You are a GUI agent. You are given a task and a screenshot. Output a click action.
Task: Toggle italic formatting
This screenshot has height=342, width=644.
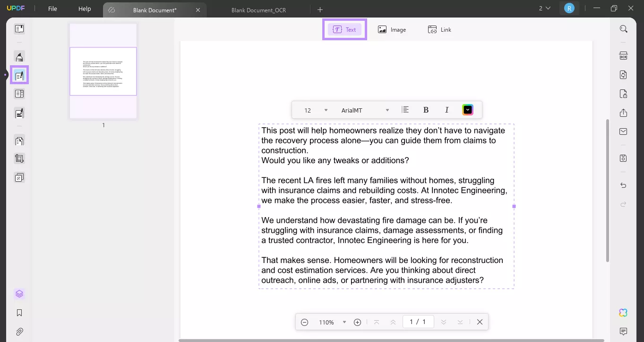447,110
